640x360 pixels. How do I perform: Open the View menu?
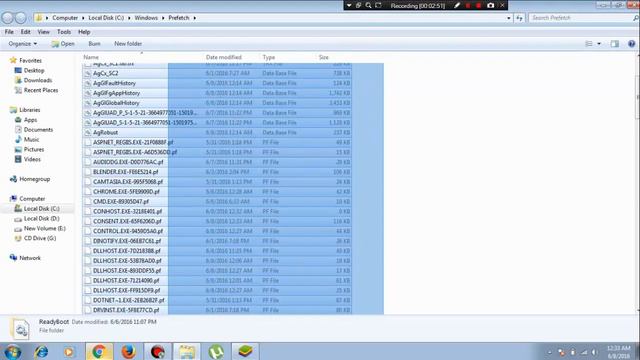tap(43, 32)
